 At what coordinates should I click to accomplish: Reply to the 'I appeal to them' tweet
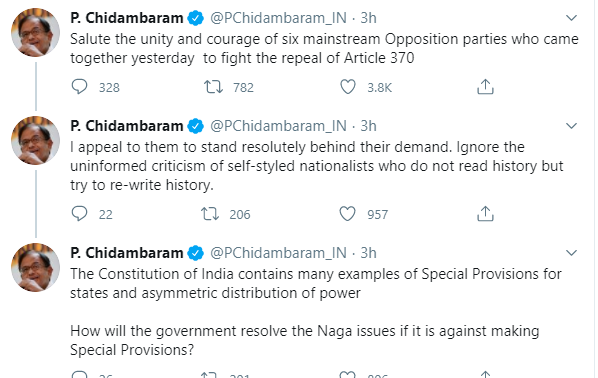(x=79, y=214)
